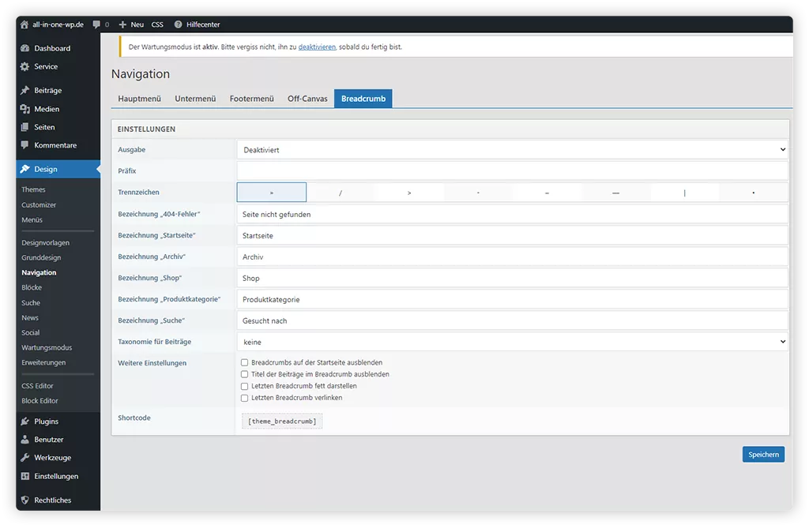Click the Werkzeuge wrench icon

pyautogui.click(x=25, y=458)
